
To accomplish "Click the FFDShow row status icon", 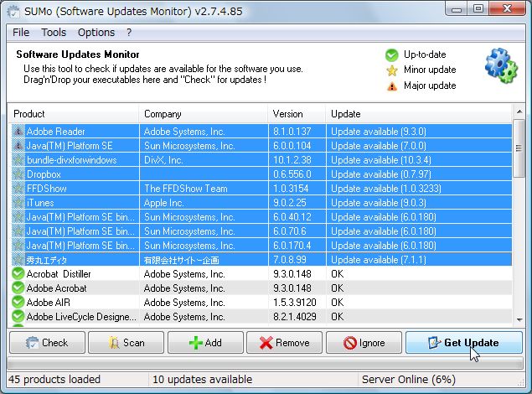I will [x=18, y=189].
